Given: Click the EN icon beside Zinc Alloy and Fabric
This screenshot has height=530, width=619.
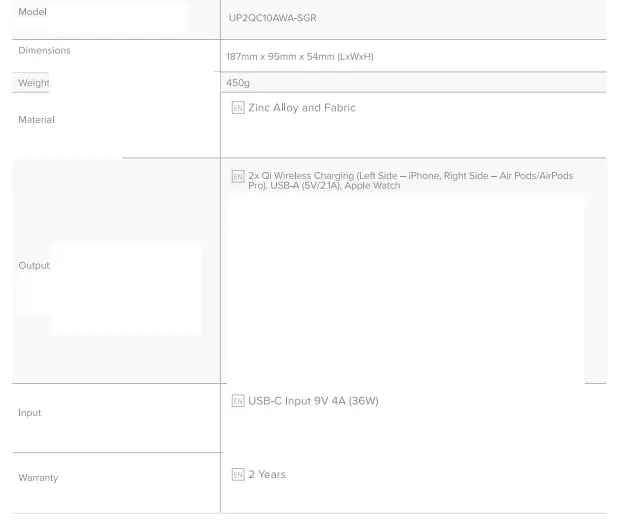Looking at the screenshot, I should pos(238,108).
